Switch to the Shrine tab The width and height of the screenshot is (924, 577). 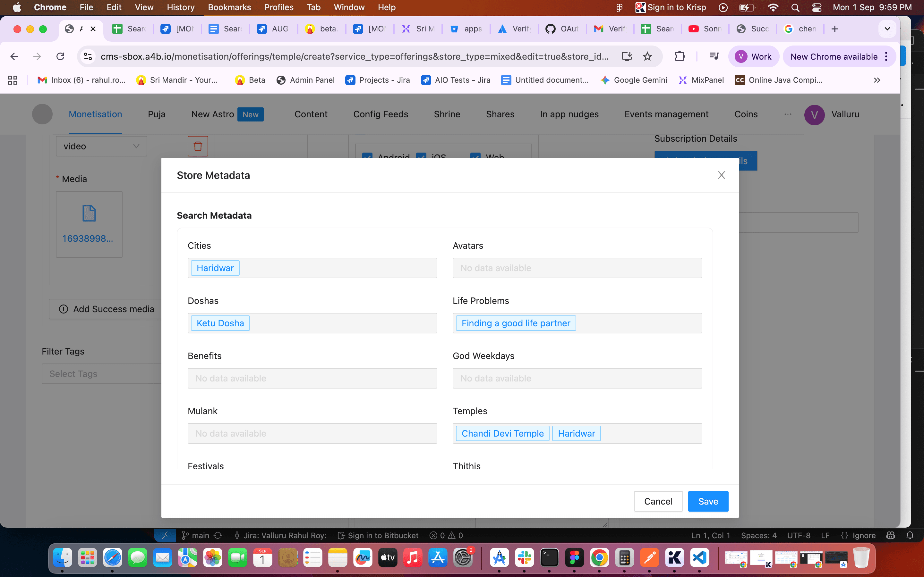pyautogui.click(x=447, y=114)
